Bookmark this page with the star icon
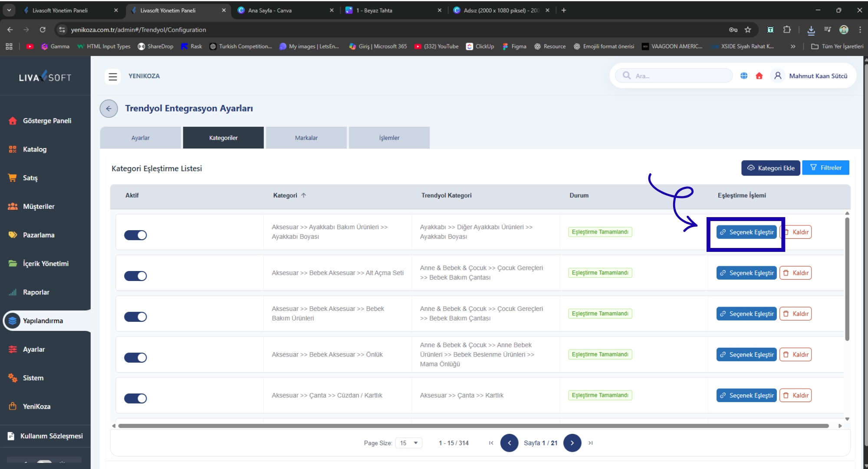This screenshot has width=868, height=469. tap(748, 30)
